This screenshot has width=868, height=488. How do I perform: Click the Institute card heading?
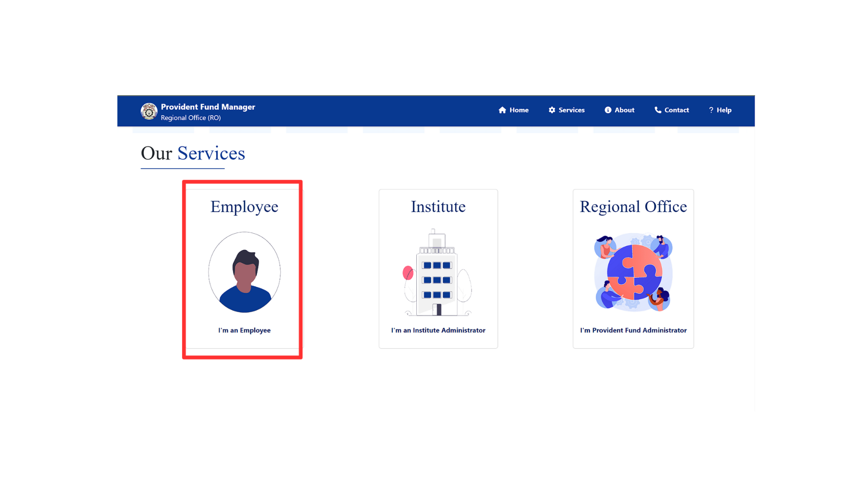[438, 207]
